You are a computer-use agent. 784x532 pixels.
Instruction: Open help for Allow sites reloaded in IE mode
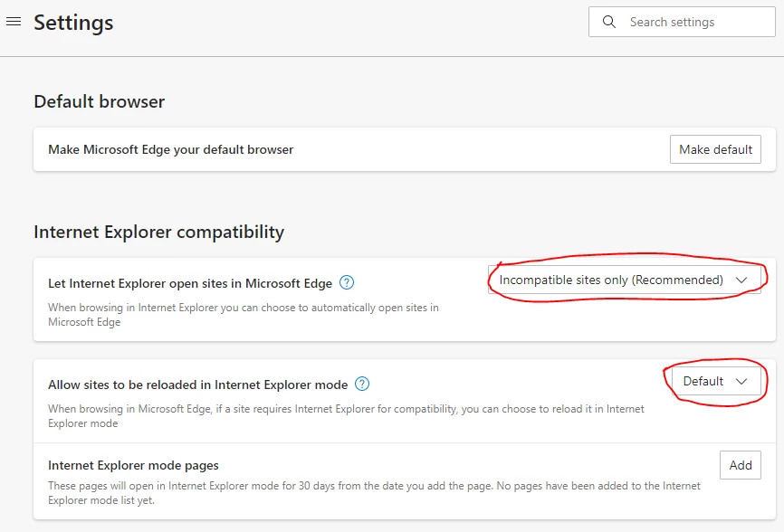pyautogui.click(x=362, y=385)
